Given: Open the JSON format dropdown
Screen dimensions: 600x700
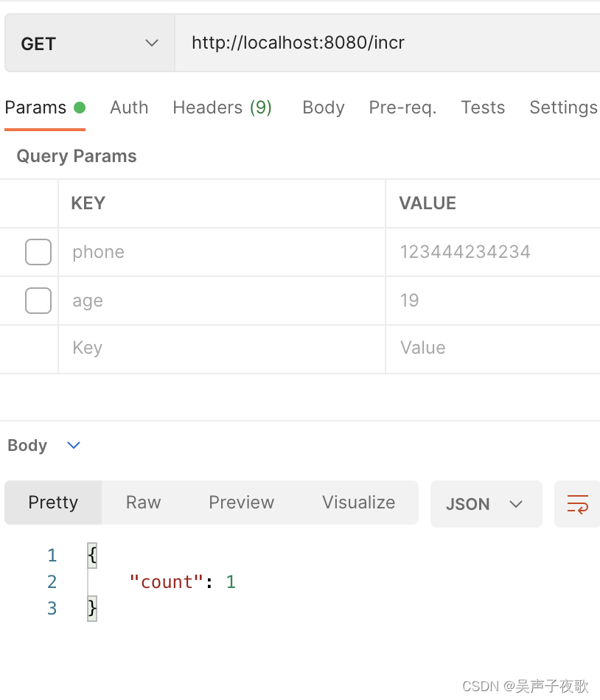Looking at the screenshot, I should [486, 504].
